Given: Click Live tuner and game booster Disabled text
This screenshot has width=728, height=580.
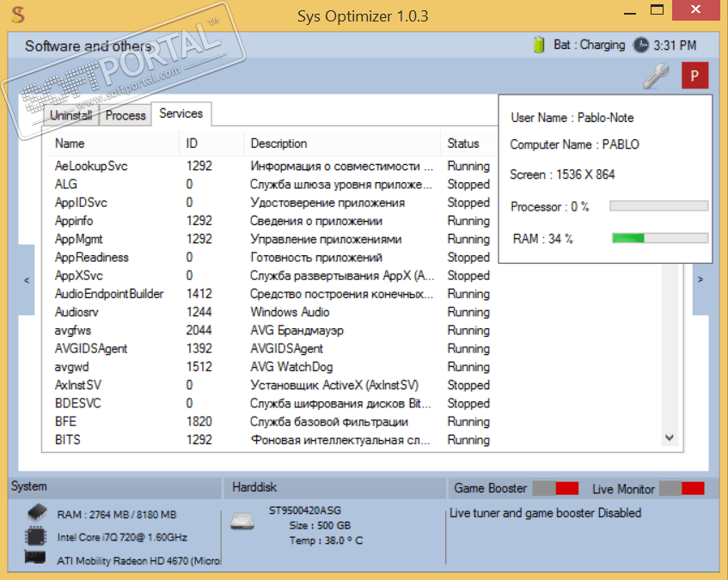Looking at the screenshot, I should tap(545, 513).
